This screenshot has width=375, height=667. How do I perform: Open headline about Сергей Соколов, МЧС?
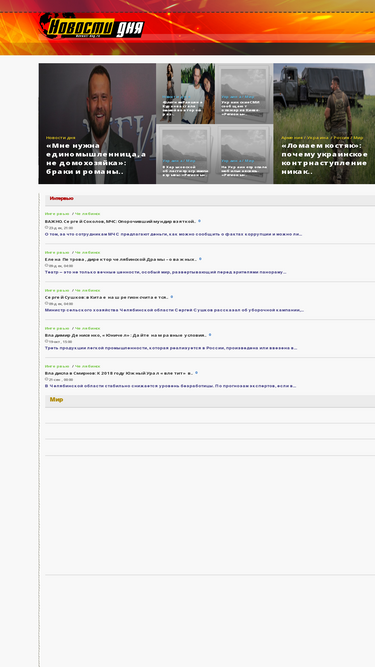click(120, 222)
